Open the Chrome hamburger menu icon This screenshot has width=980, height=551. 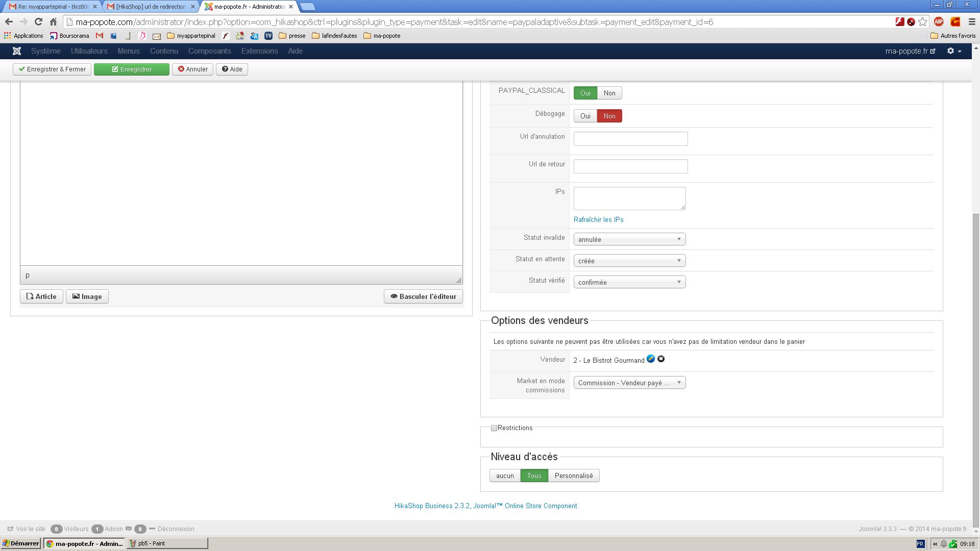click(x=972, y=22)
